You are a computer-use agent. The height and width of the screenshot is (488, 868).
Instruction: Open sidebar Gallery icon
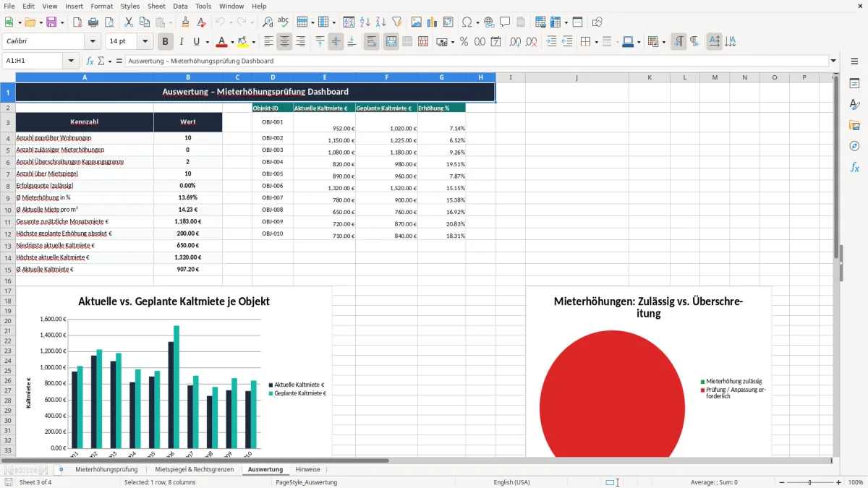[x=854, y=126]
